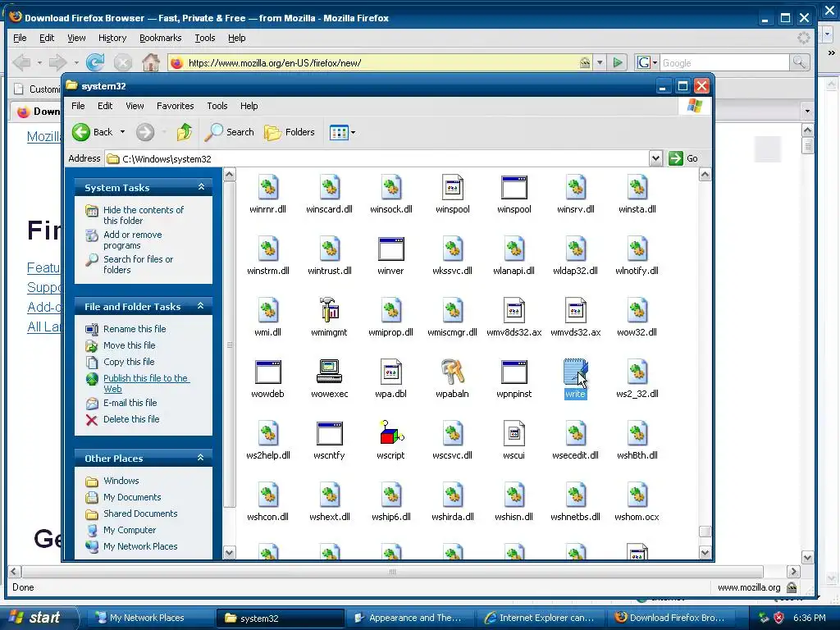Select the wscript file icon
The height and width of the screenshot is (630, 840).
[x=391, y=433]
